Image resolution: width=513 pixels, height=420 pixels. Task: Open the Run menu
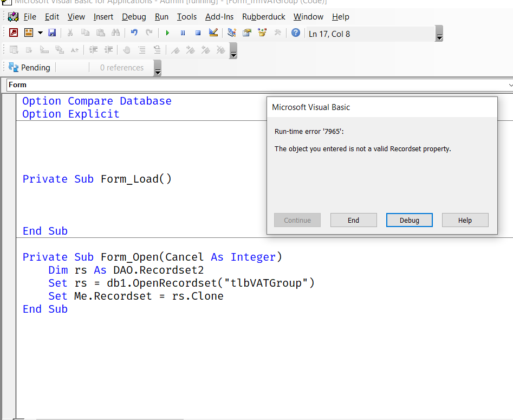(x=161, y=17)
